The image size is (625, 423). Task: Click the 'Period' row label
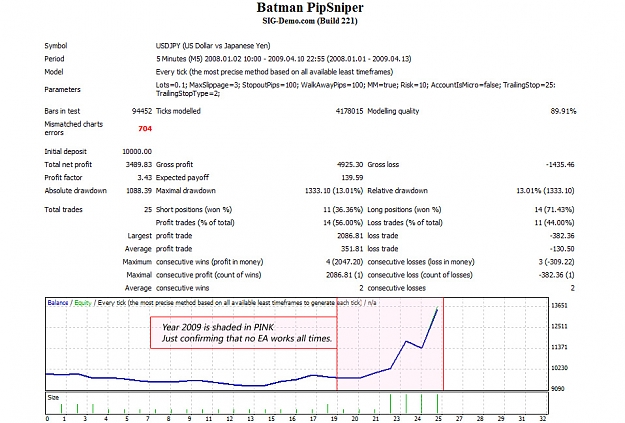[54, 59]
